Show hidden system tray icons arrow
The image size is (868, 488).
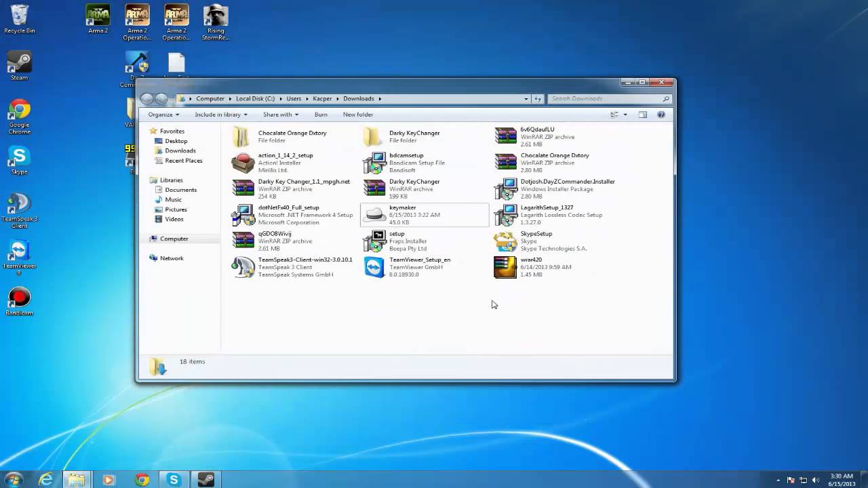[x=778, y=480]
